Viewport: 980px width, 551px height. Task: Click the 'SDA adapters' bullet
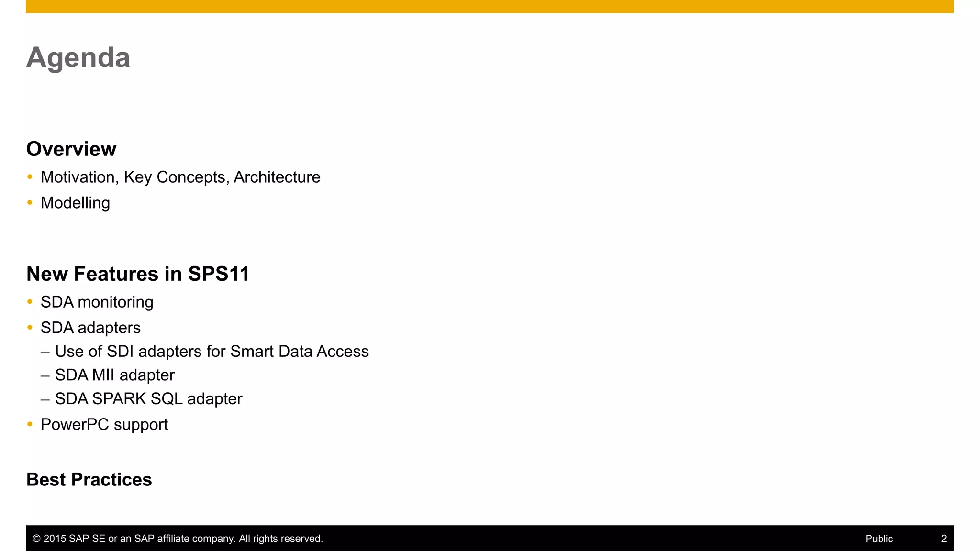pyautogui.click(x=90, y=328)
